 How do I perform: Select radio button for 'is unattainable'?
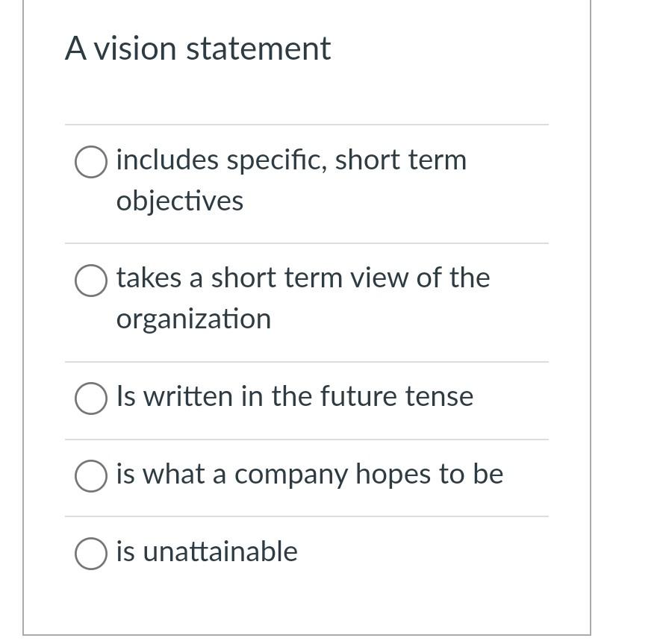[x=90, y=554]
